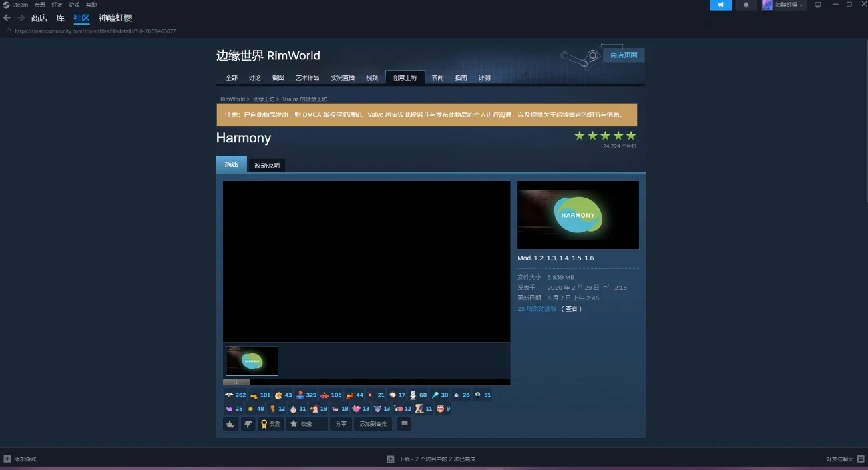This screenshot has height=470, width=868.
Task: Switch to the 实况直播 hub tab
Action: tap(343, 77)
